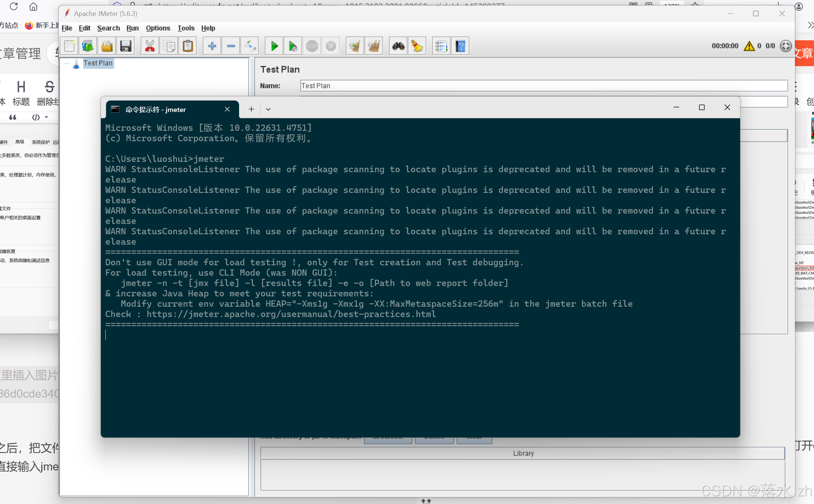The image size is (814, 504).
Task: Click the New test plan icon in JMeter toolbar
Action: tap(69, 46)
